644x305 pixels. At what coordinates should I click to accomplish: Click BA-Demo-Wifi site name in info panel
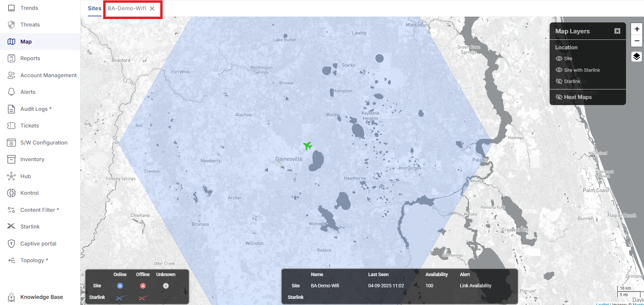point(325,286)
